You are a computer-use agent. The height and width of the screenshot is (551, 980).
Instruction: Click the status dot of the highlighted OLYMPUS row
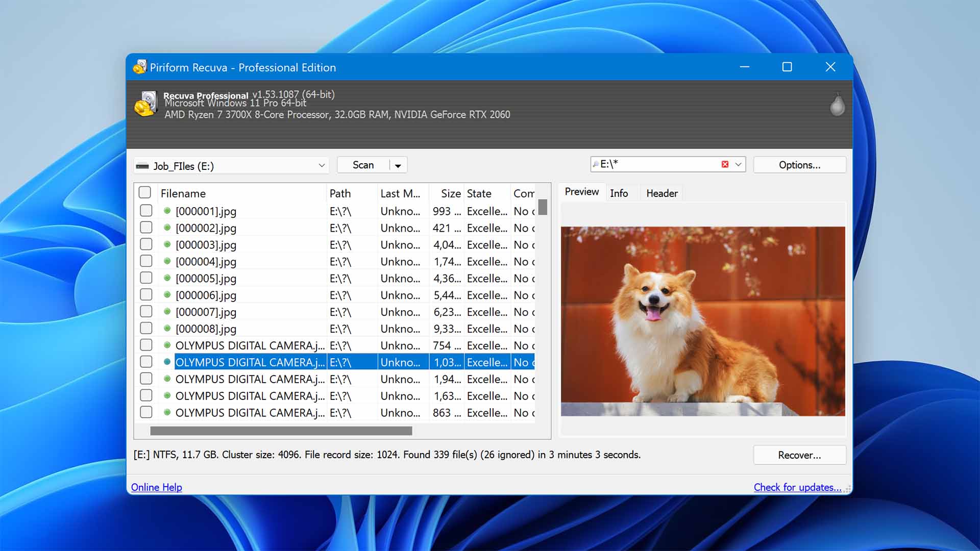pos(167,362)
